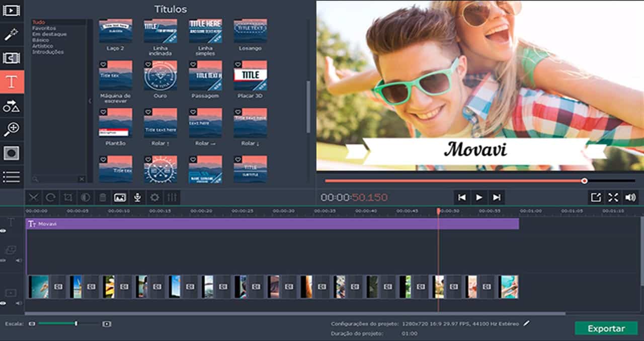Click transition icon after first timeline clip
Image resolution: width=644 pixels, height=341 pixels.
(58, 287)
